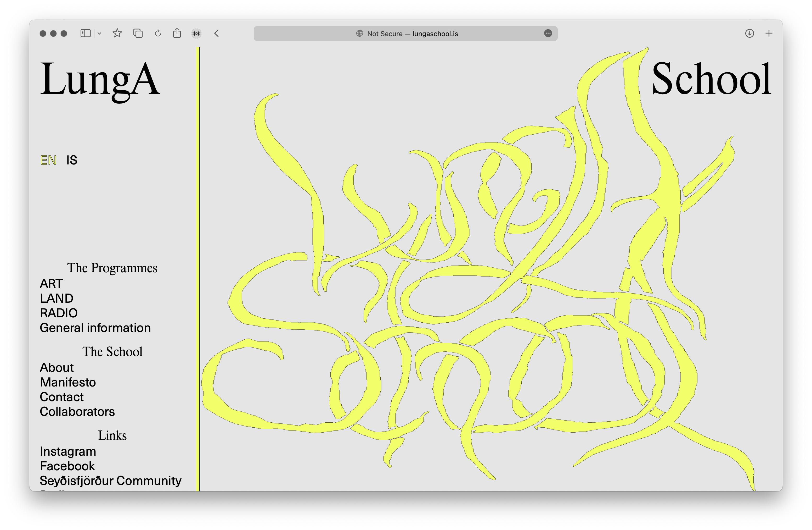Click the sidebar toggle icon in toolbar
The width and height of the screenshot is (812, 530).
click(85, 34)
